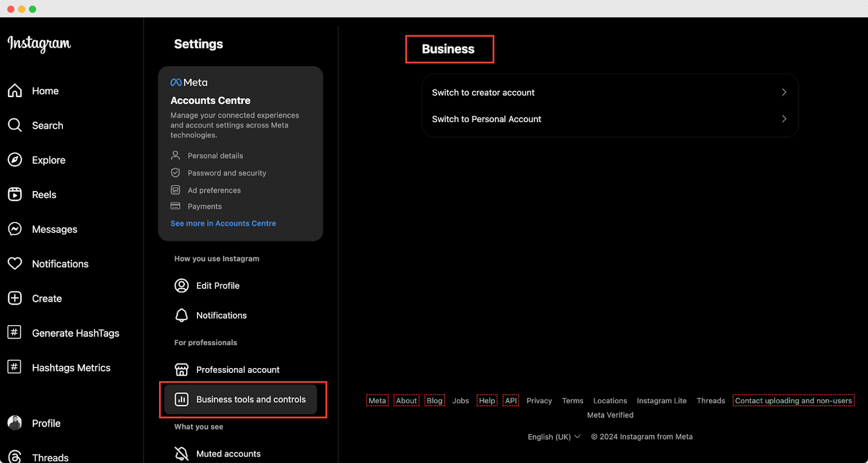
Task: Open Search via magnifier icon
Action: (x=15, y=125)
